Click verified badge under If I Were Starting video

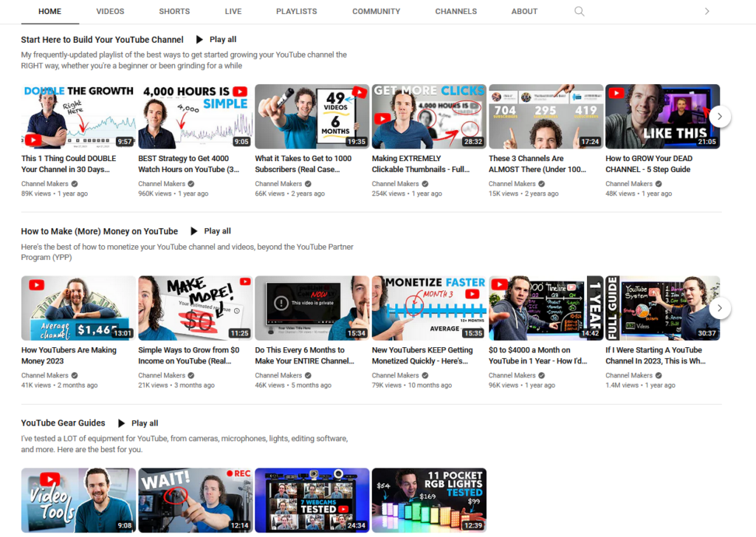(x=657, y=375)
